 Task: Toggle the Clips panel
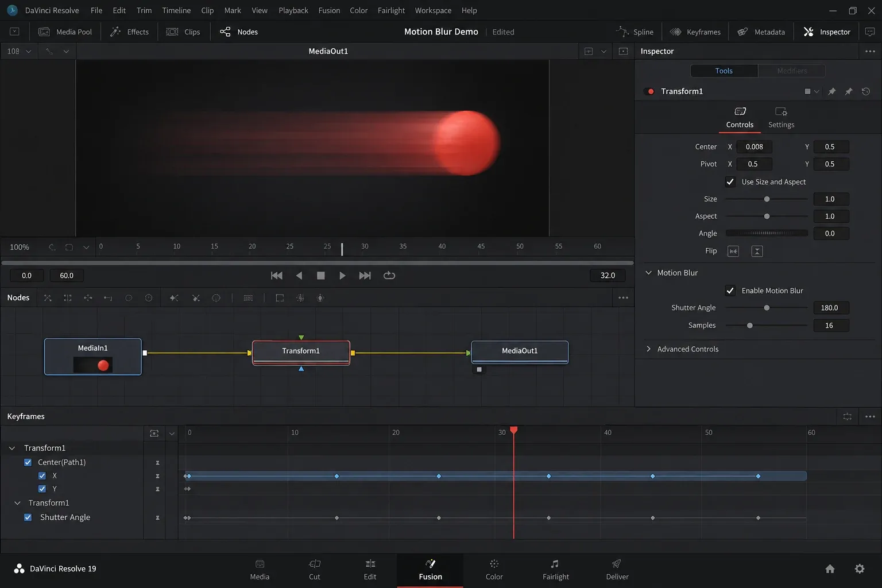183,32
